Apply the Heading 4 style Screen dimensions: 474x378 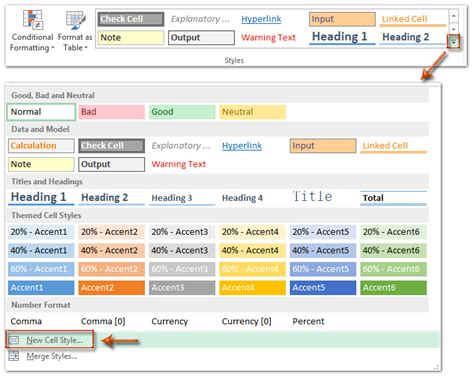[x=252, y=198]
